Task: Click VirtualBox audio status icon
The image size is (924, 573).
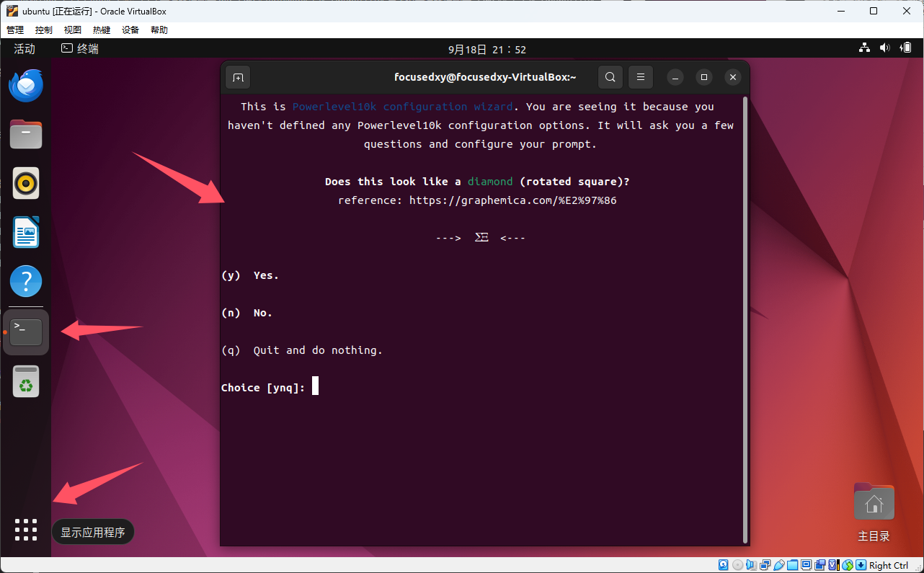Action: point(752,565)
